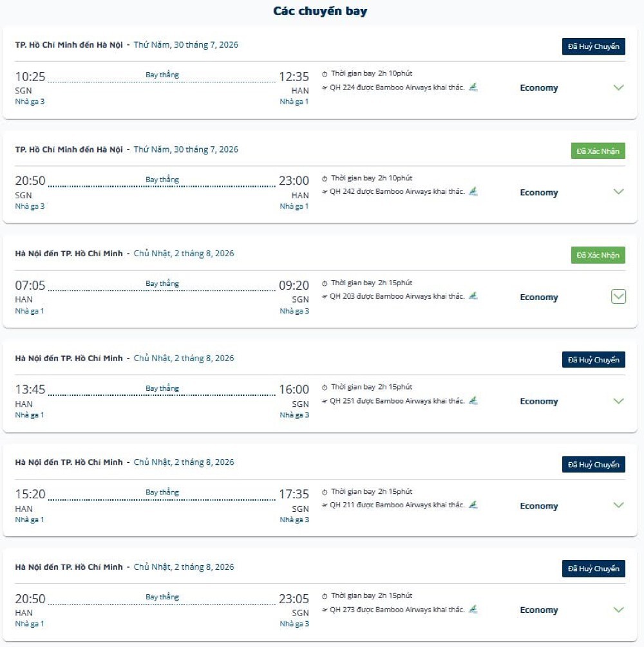Click the clock icon for the 10:25 flight duration
The height and width of the screenshot is (647, 644).
point(325,74)
